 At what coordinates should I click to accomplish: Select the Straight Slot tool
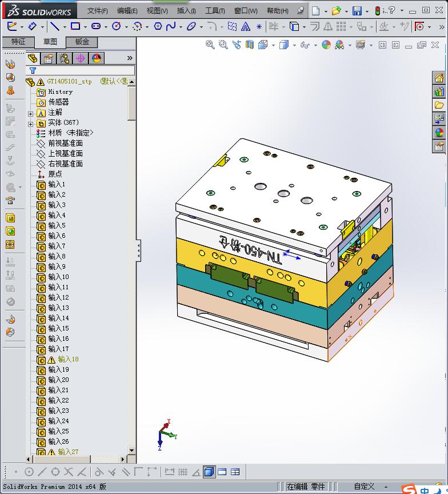(96, 26)
